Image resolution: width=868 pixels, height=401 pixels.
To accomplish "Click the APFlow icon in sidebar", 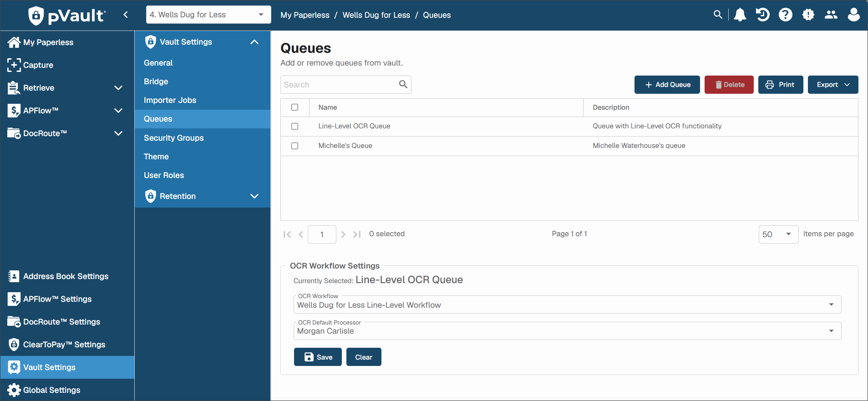I will [x=14, y=111].
